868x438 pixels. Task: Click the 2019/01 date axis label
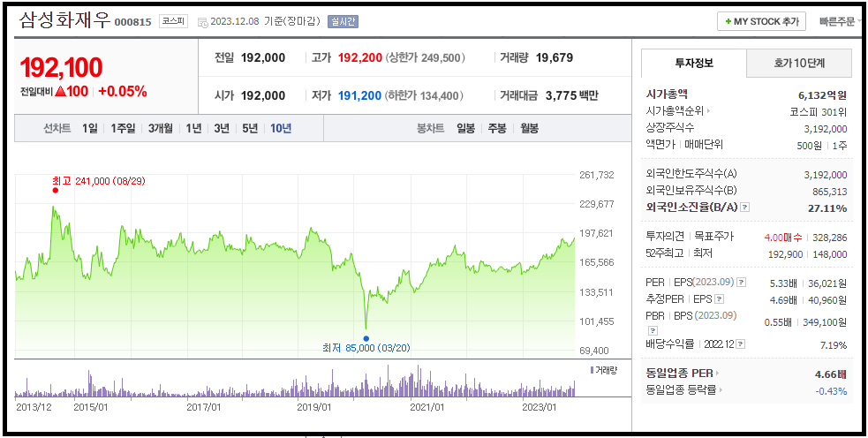click(314, 407)
